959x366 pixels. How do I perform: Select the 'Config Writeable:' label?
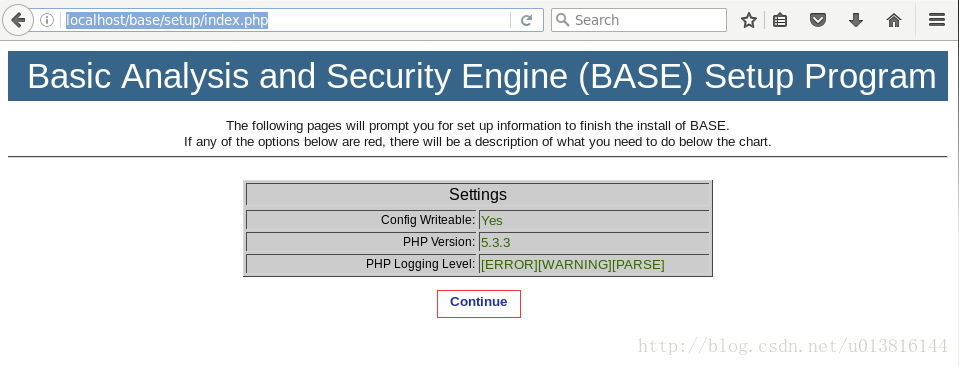[428, 220]
